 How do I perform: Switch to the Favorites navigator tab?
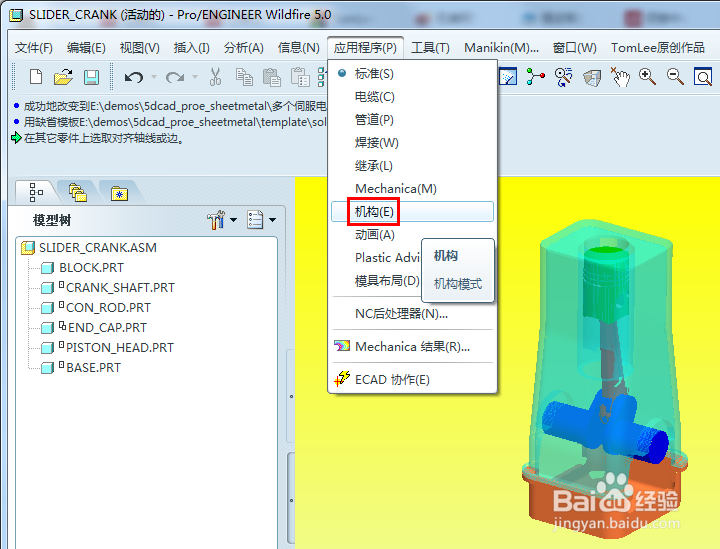click(x=119, y=193)
